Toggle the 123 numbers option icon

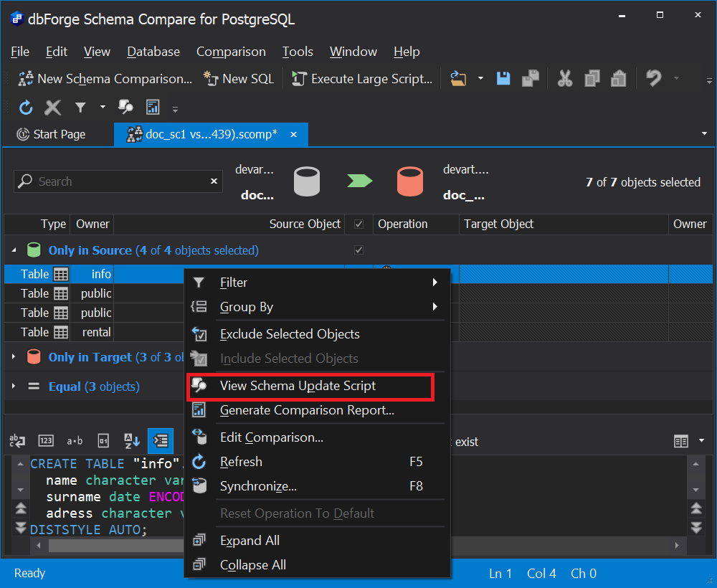[46, 441]
